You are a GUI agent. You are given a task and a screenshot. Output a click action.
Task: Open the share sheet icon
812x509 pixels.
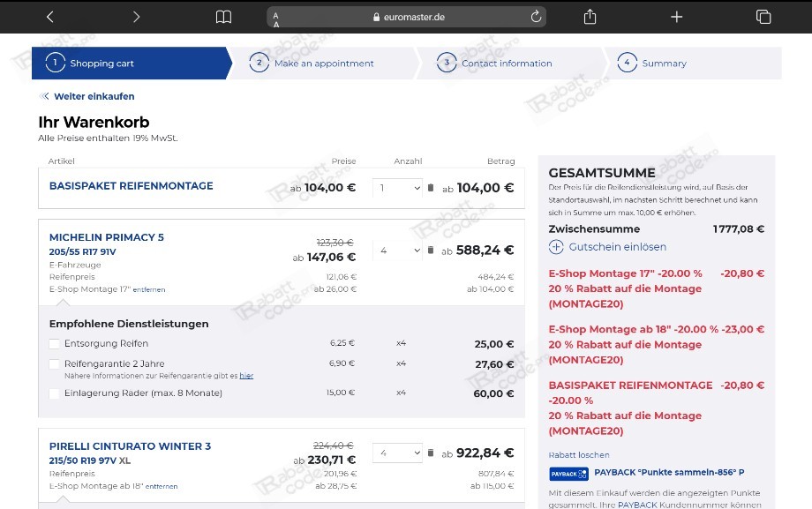click(590, 17)
